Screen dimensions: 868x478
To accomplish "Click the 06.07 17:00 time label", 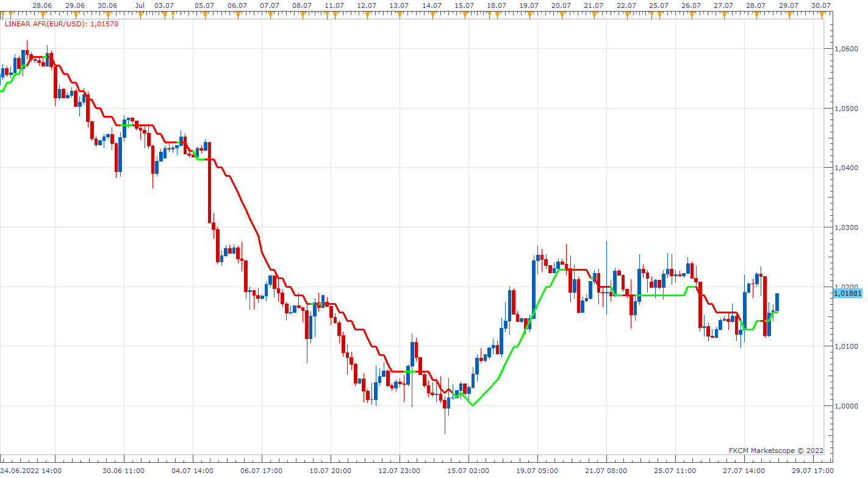I will (x=262, y=471).
